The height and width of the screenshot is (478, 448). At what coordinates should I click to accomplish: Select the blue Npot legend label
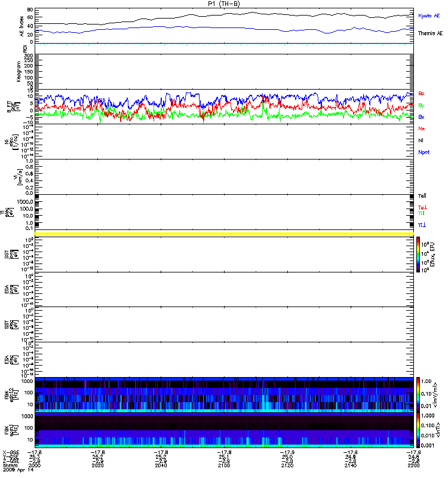point(424,152)
